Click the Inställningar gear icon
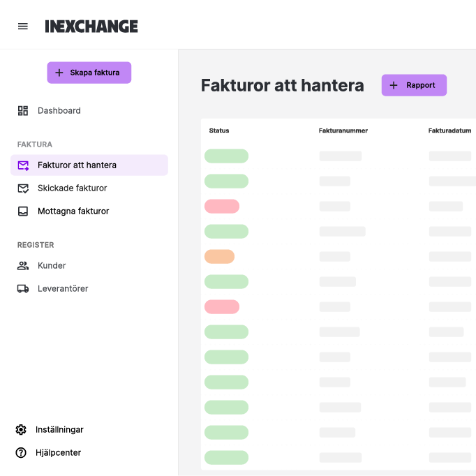 click(21, 429)
